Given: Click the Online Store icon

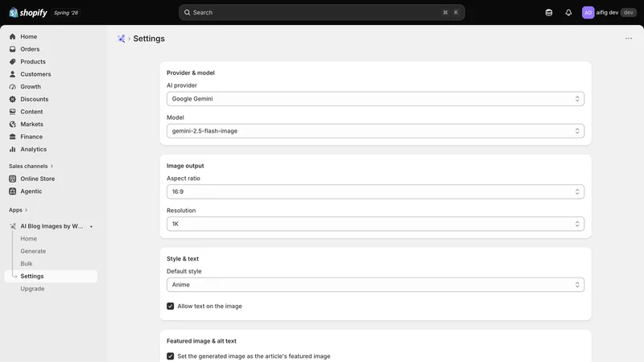Looking at the screenshot, I should click(12, 179).
